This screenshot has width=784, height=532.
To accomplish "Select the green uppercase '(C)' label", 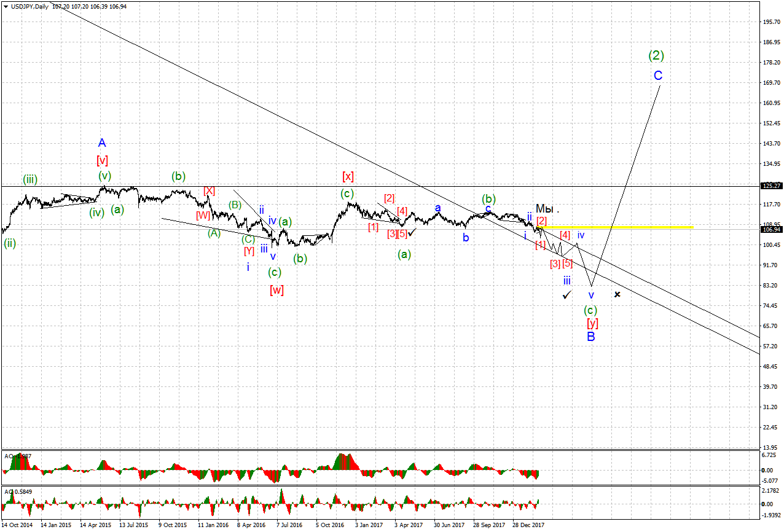I will click(248, 239).
